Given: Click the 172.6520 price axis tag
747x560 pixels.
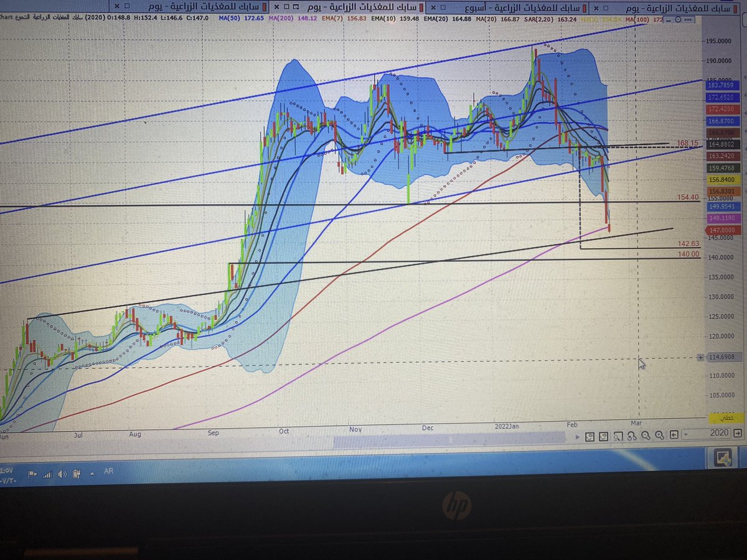Looking at the screenshot, I should coord(723,98).
